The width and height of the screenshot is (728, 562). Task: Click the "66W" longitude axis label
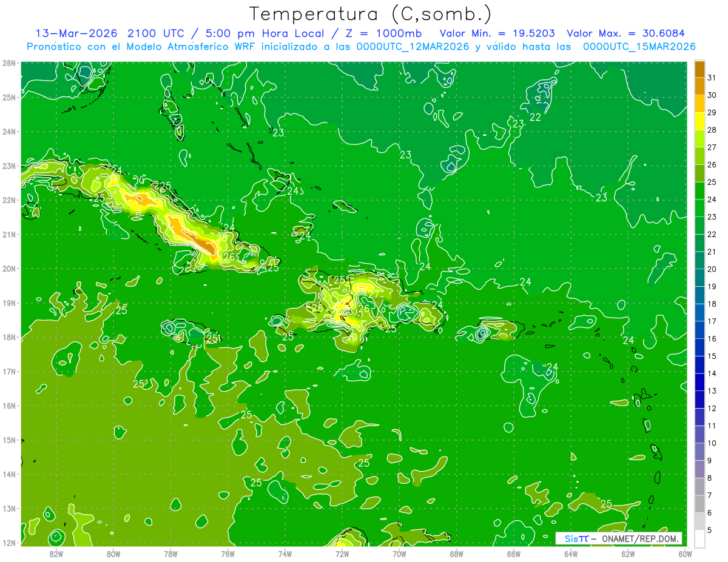513,553
